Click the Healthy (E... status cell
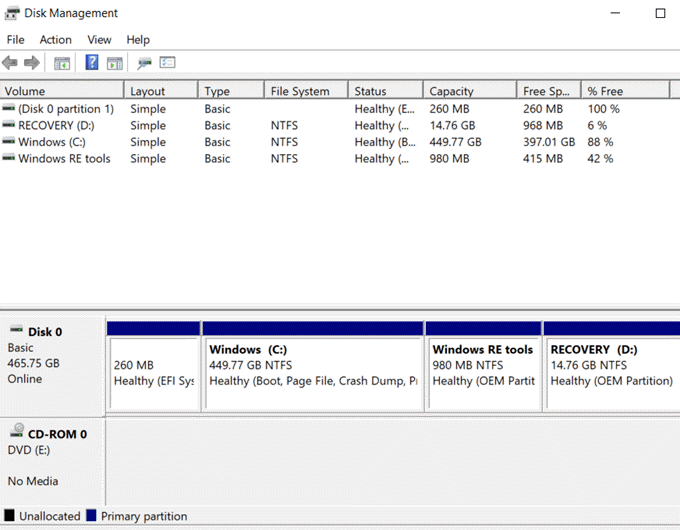680x530 pixels. 385,108
